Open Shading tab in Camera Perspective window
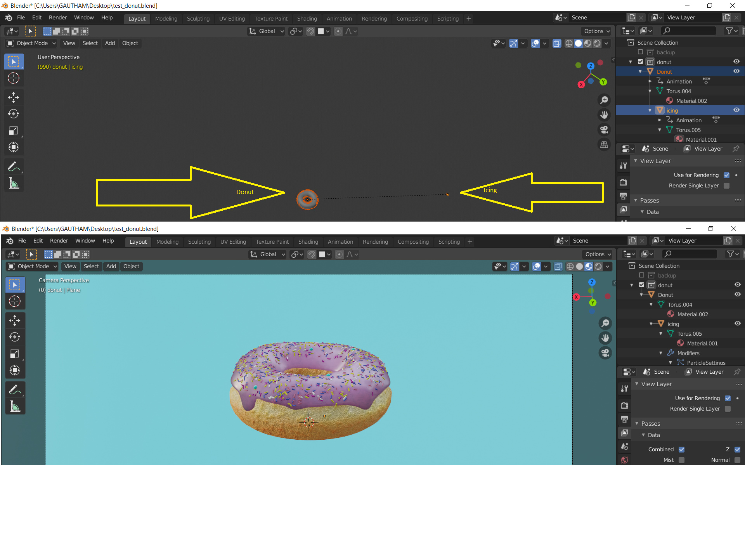This screenshot has width=745, height=560. (308, 241)
